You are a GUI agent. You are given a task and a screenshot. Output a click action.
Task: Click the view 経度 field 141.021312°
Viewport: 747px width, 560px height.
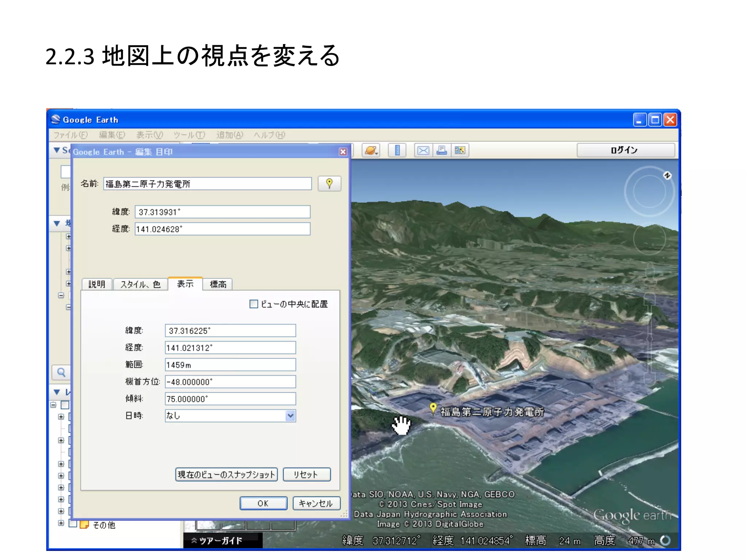[230, 348]
